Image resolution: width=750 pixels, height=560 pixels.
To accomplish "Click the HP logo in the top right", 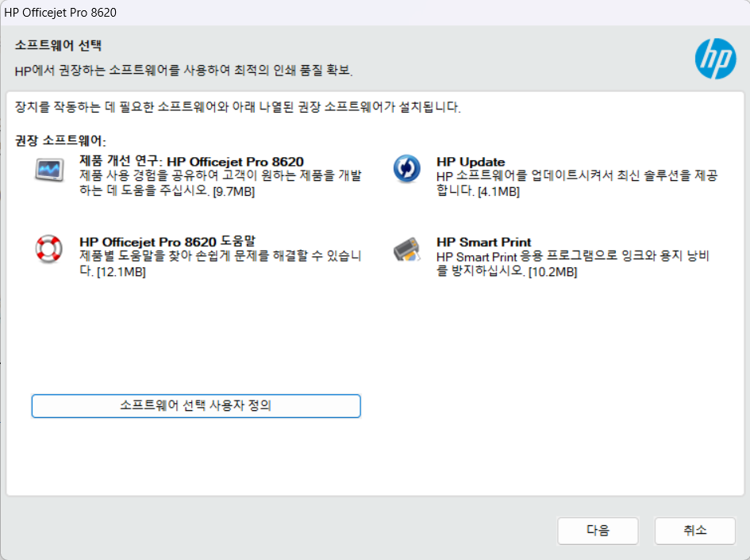I will [x=714, y=59].
